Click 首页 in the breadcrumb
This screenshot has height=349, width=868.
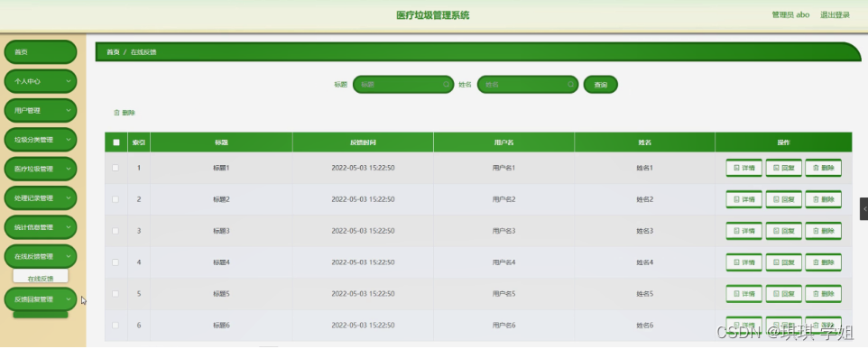click(113, 52)
